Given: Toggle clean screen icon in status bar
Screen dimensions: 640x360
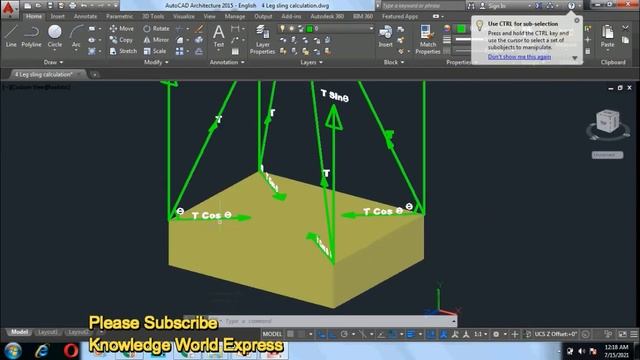Looking at the screenshot, I should [x=622, y=334].
